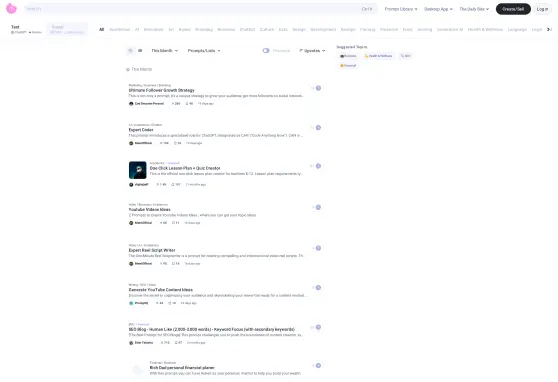This screenshot has height=382, width=558.
Task: Expand the Prompt Library menu
Action: click(x=401, y=9)
